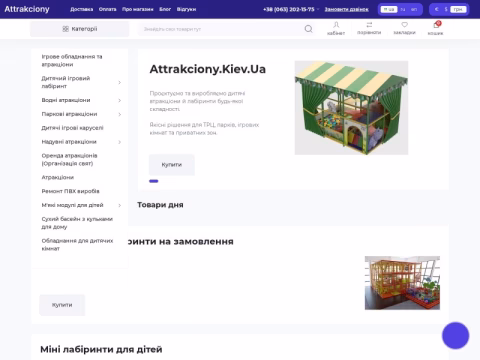Open Дитячий ігровий лабіринт category
Viewport: 480px width, 360px height.
pos(66,82)
